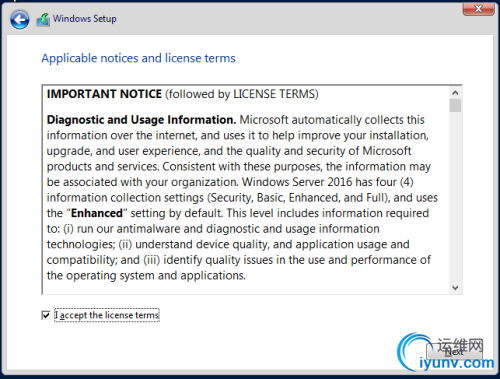Viewport: 500px width, 379px height.
Task: Click the bold word 'Enhanced' in the notice
Action: coord(97,213)
